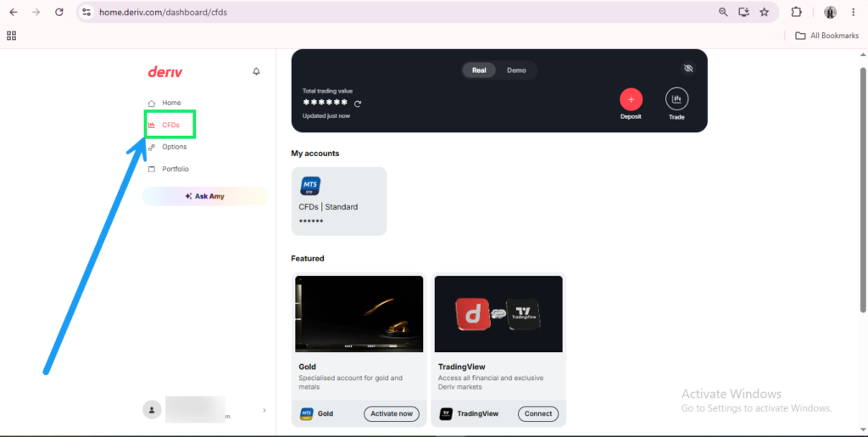
Task: Open browser zoom icon
Action: point(723,12)
